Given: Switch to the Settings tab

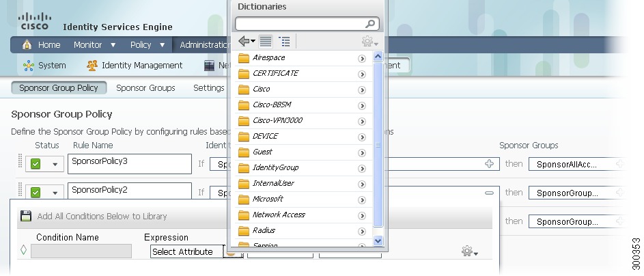Looking at the screenshot, I should [x=209, y=88].
